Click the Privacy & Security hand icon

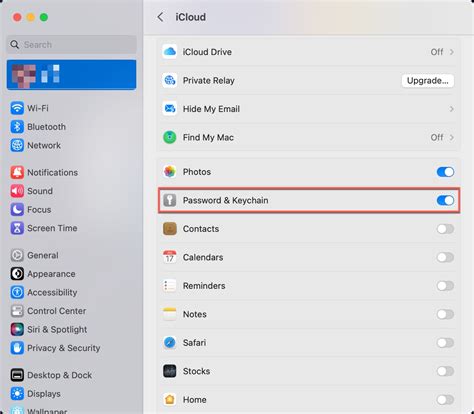pos(17,348)
